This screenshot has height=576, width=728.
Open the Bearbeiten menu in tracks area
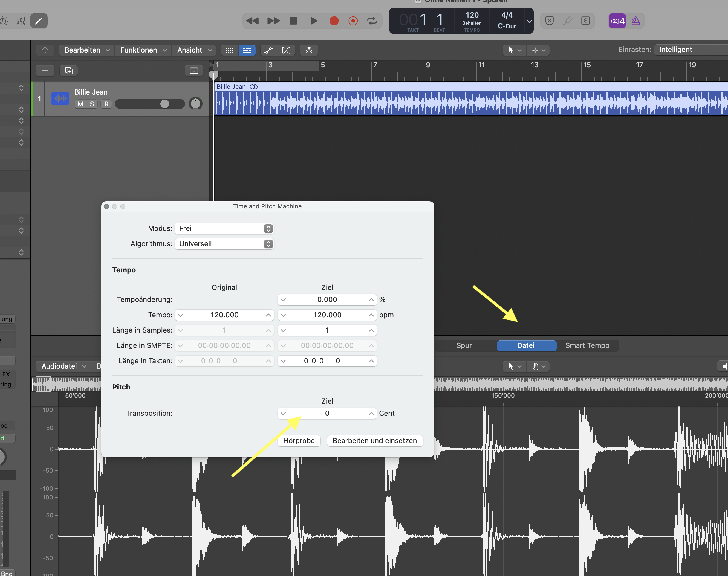click(87, 50)
